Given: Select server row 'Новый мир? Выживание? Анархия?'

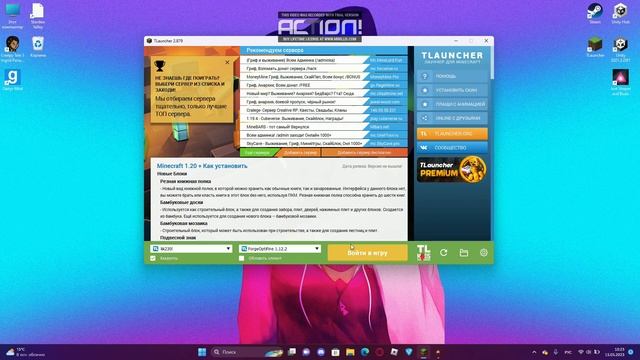Looking at the screenshot, I should 324,93.
